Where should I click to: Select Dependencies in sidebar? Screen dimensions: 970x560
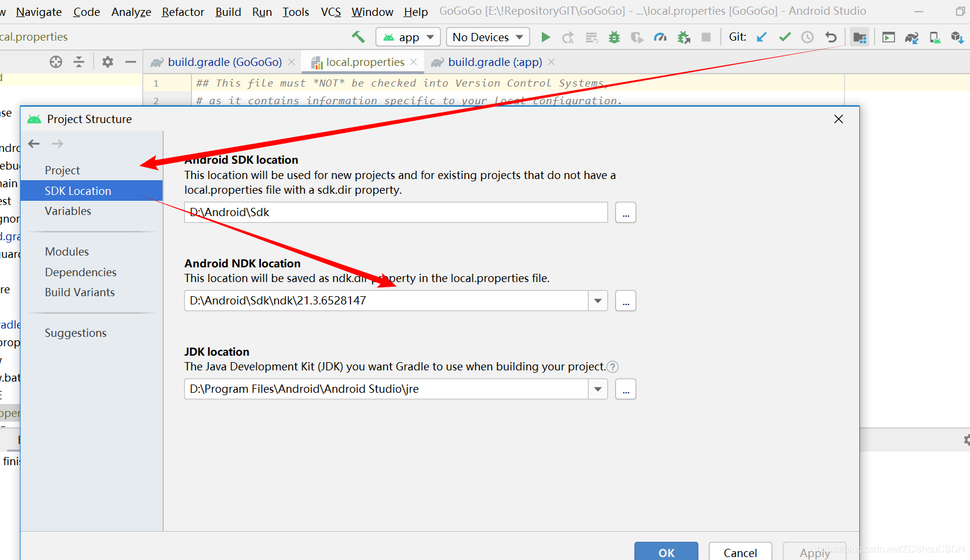click(x=81, y=272)
